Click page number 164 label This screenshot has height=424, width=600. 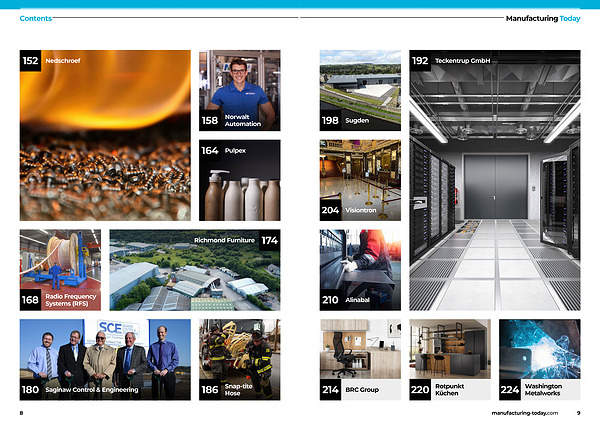click(210, 151)
